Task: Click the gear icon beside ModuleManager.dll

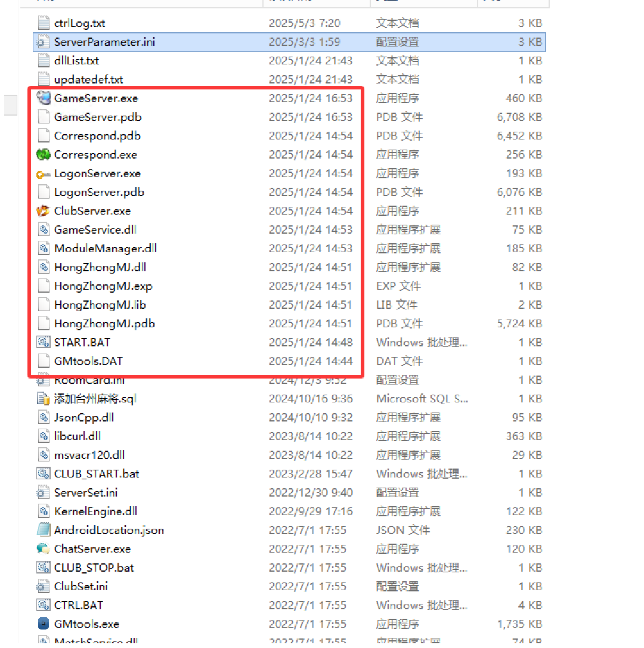Action: point(44,248)
